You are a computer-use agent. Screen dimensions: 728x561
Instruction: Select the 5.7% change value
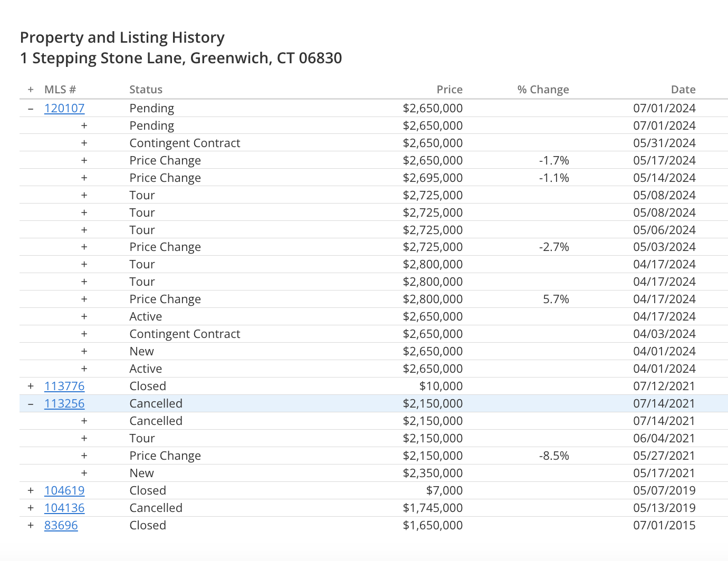click(x=556, y=299)
